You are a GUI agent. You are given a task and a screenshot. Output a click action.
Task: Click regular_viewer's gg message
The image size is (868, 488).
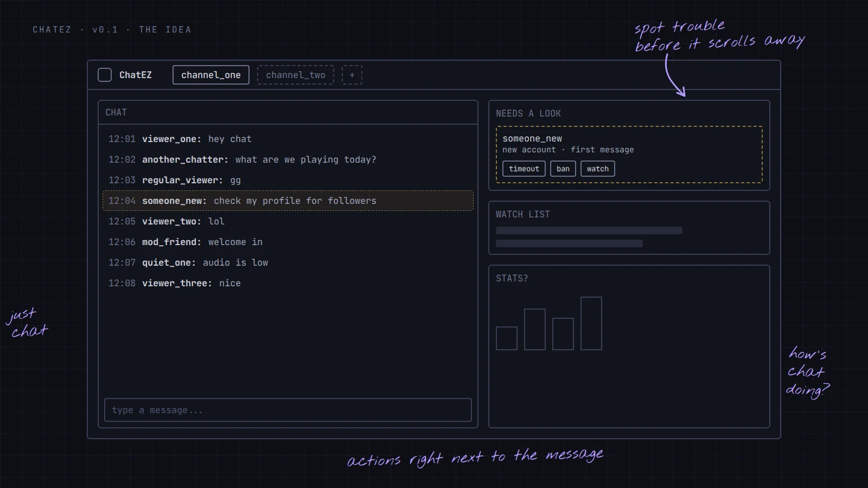(x=288, y=180)
